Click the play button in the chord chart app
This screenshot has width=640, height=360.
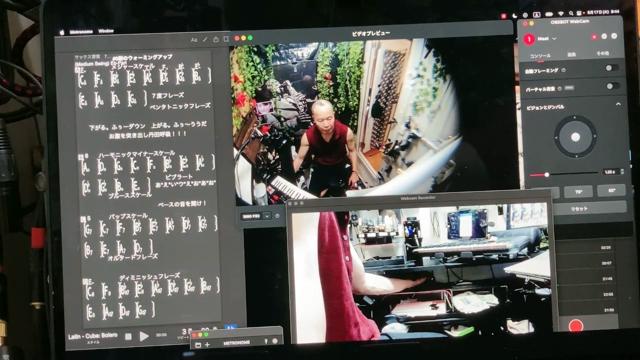(144, 336)
